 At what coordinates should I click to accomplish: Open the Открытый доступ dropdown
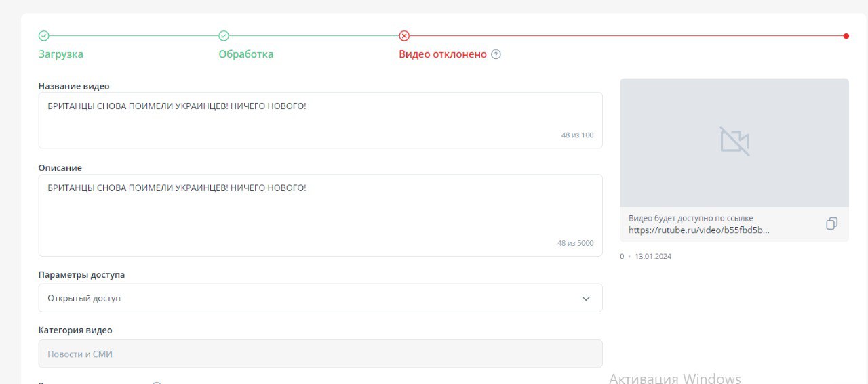pos(320,298)
